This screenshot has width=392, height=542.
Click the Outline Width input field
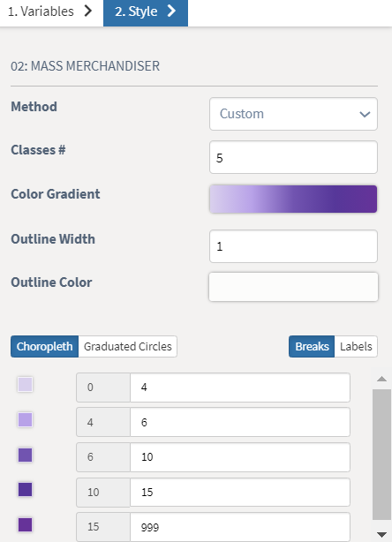coord(293,246)
